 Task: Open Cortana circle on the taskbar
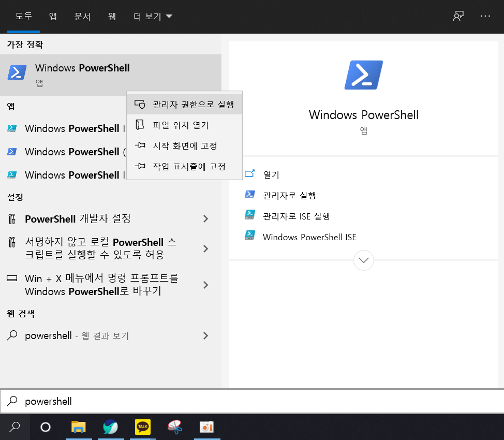click(x=46, y=427)
